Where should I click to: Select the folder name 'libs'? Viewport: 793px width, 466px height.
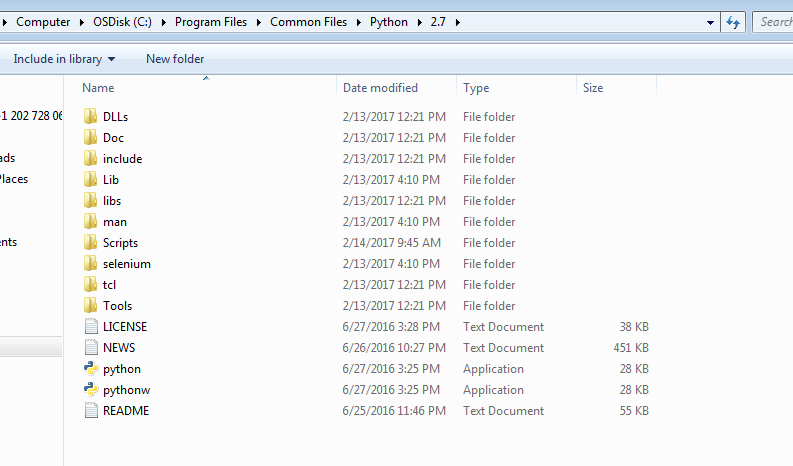click(112, 200)
